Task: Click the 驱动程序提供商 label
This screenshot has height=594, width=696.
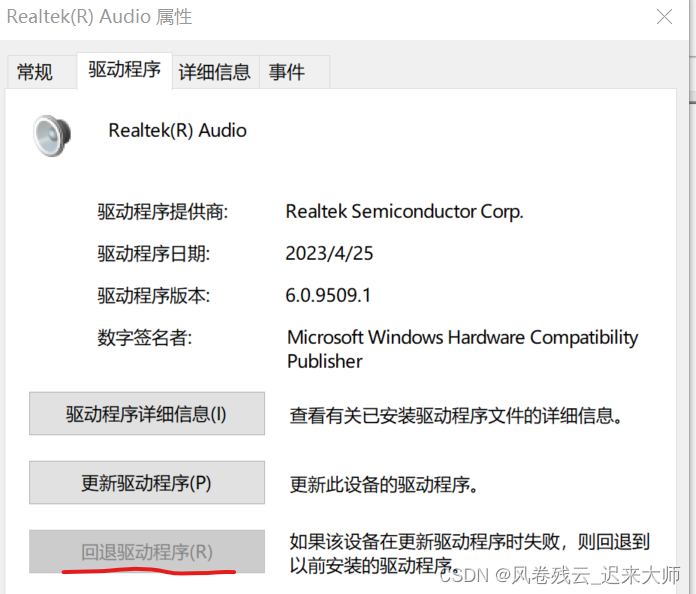Action: tap(162, 212)
